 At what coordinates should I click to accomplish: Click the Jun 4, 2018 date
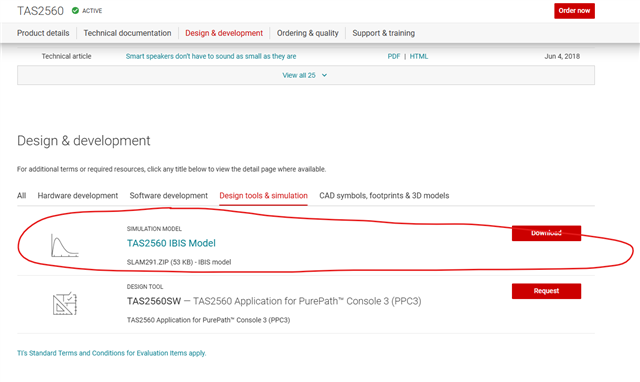(562, 56)
